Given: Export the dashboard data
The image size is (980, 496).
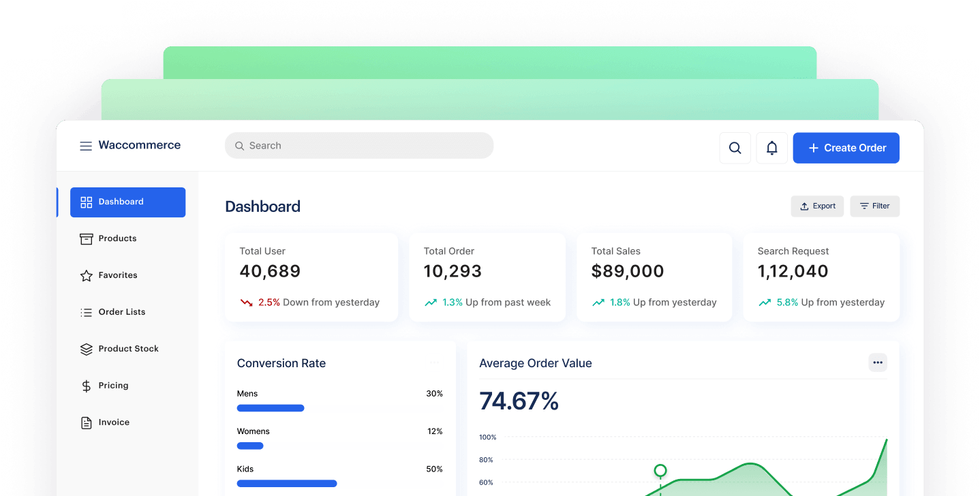Looking at the screenshot, I should click(x=817, y=206).
